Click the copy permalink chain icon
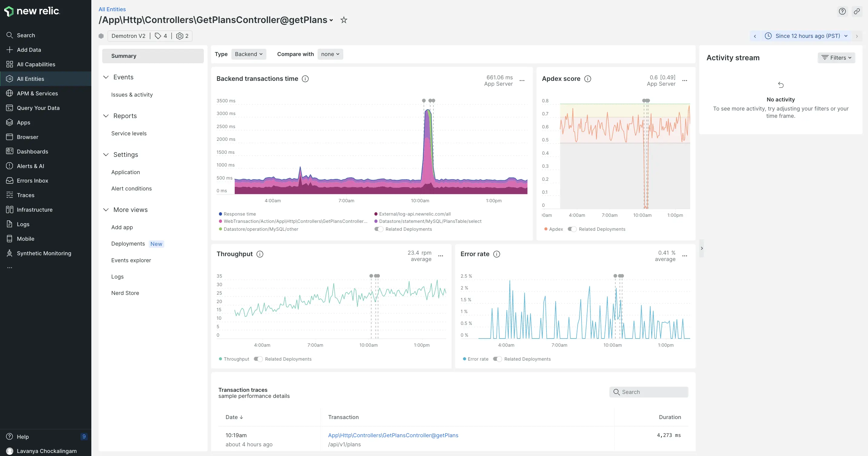Image resolution: width=868 pixels, height=456 pixels. (x=857, y=12)
